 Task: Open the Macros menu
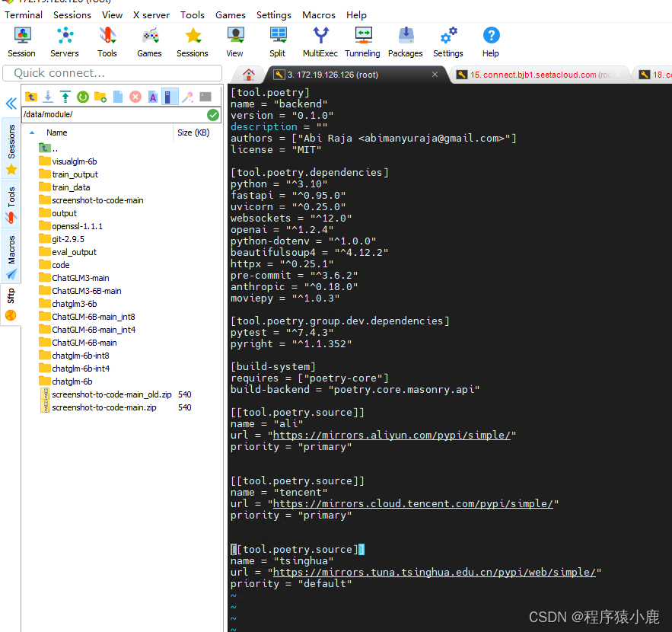tap(319, 15)
